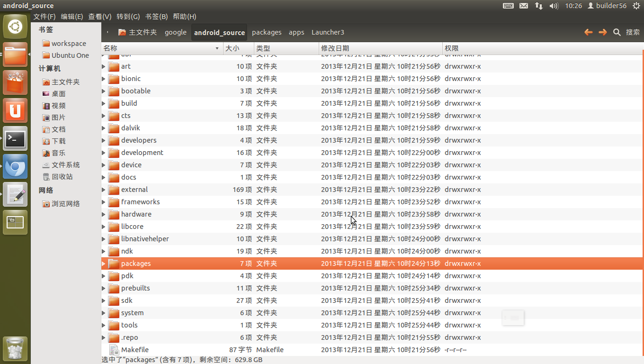Expand the cts folder tree

[x=104, y=116]
